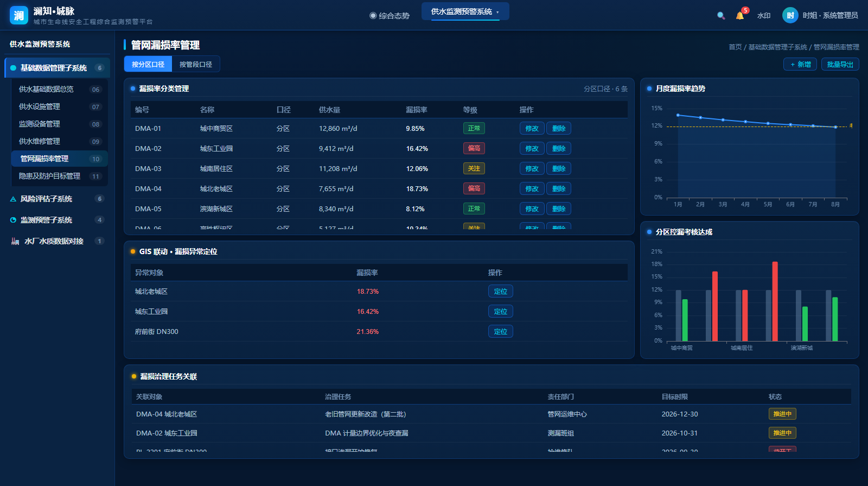The image size is (868, 486).
Task: Delete the DMA-04 城北老城区 row
Action: tap(559, 189)
